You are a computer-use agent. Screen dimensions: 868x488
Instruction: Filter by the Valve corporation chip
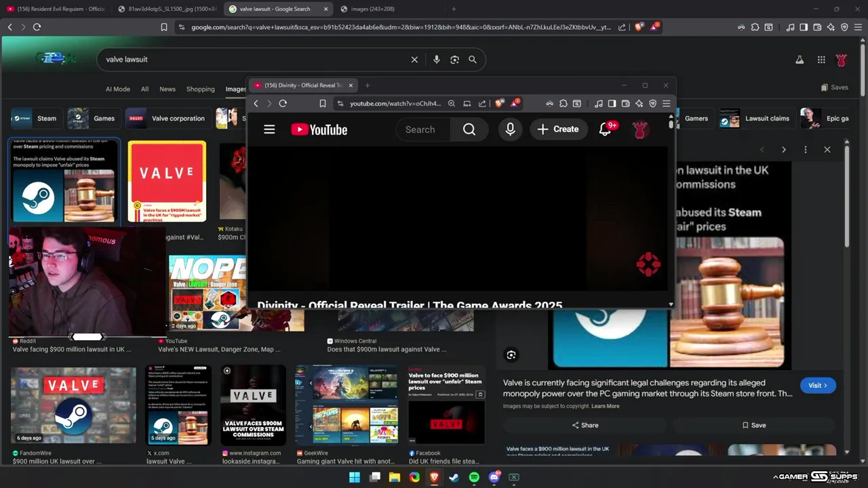168,118
